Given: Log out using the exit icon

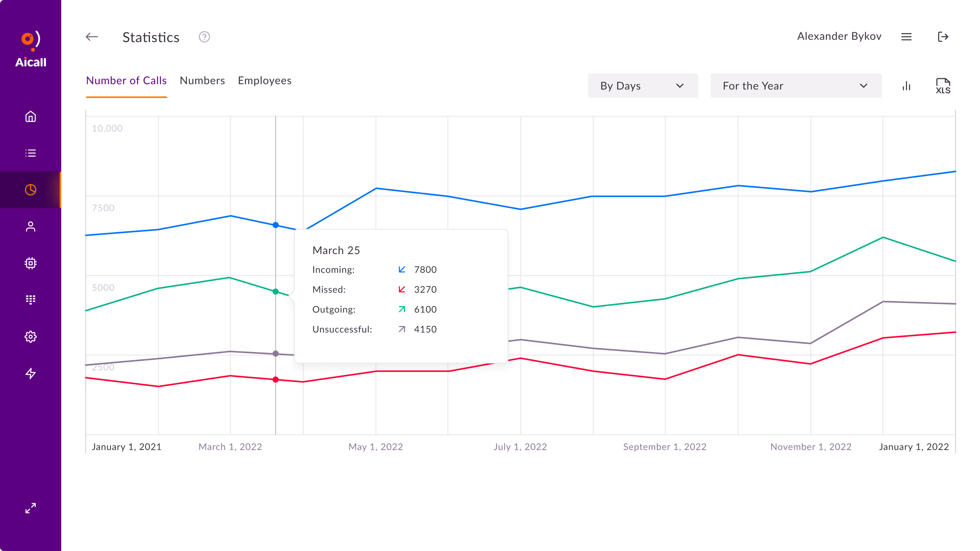Looking at the screenshot, I should [943, 37].
